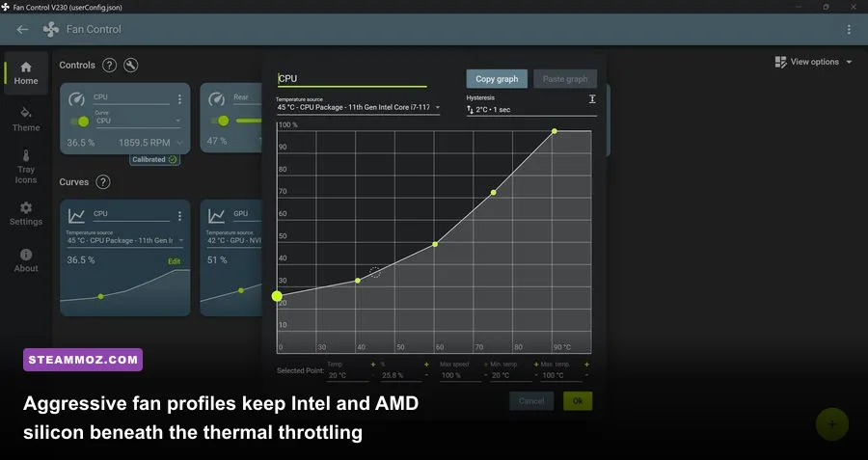This screenshot has width=868, height=460.
Task: Select the graph point at 40 °C
Action: 358,281
